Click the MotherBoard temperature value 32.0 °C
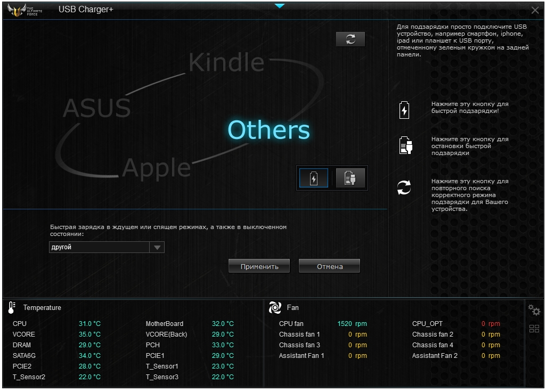The width and height of the screenshot is (546, 392). click(223, 324)
